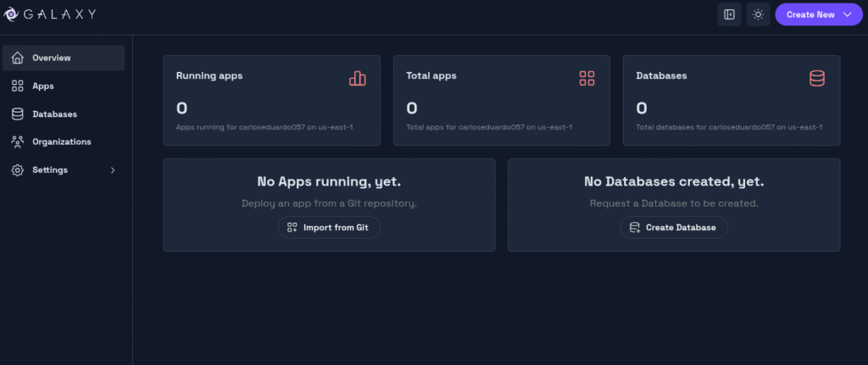The width and height of the screenshot is (868, 365).
Task: Click the Organizations people icon
Action: coord(17,141)
